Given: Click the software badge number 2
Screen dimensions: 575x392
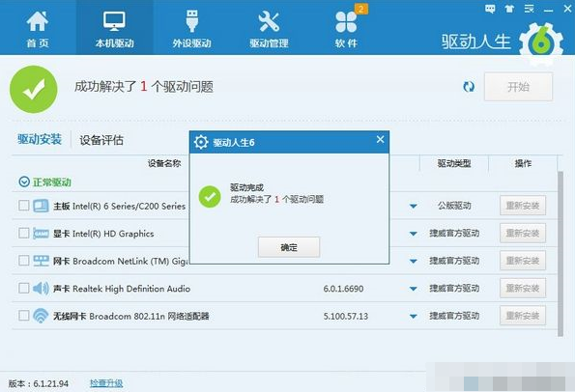Looking at the screenshot, I should [x=360, y=9].
